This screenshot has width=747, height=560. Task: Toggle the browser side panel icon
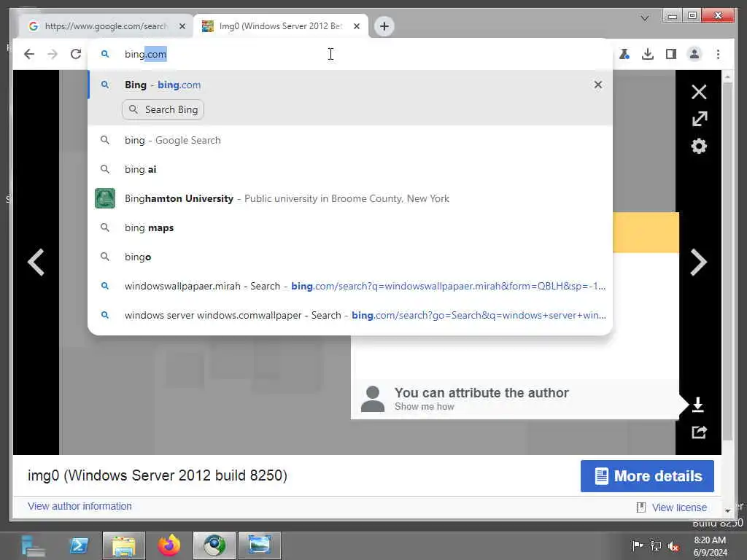[671, 54]
